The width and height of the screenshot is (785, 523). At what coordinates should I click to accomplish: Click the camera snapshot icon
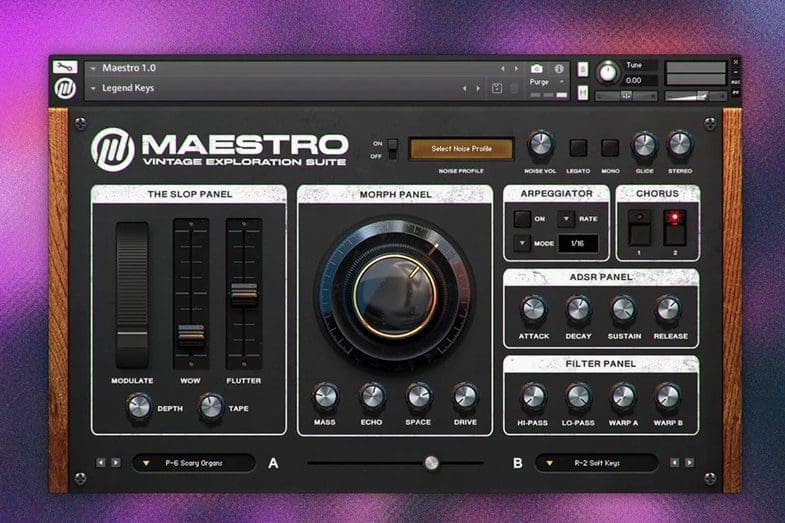[536, 69]
